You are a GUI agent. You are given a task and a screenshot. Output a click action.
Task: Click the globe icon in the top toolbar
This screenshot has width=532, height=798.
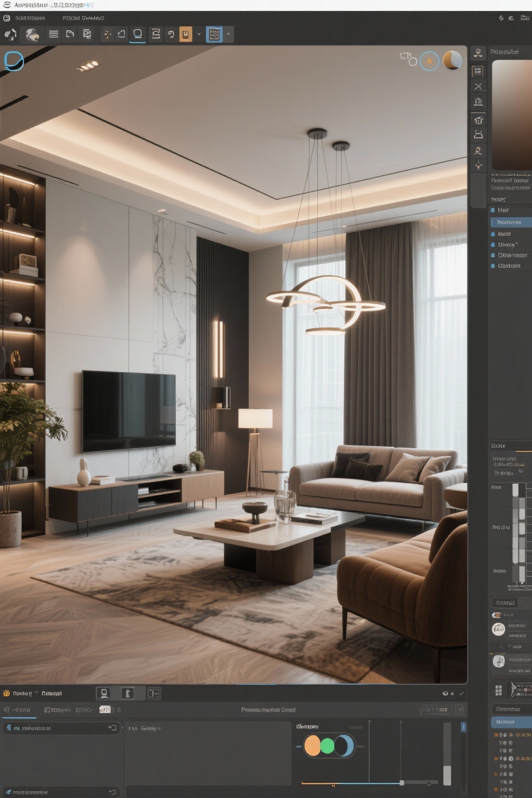coord(32,35)
